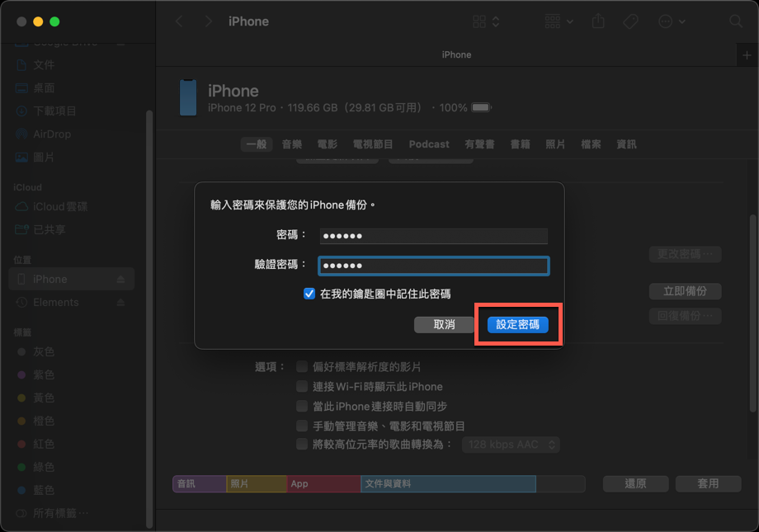
Task: Click the 還原 button
Action: pyautogui.click(x=635, y=483)
